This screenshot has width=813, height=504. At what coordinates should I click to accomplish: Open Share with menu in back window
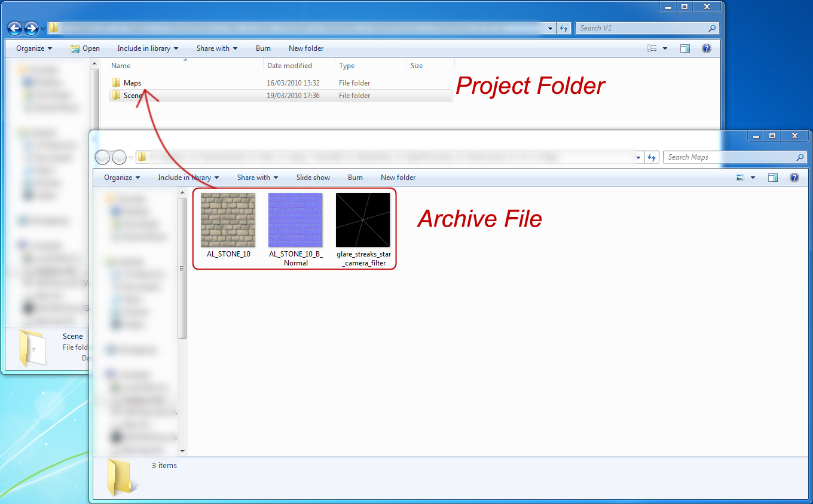point(216,48)
